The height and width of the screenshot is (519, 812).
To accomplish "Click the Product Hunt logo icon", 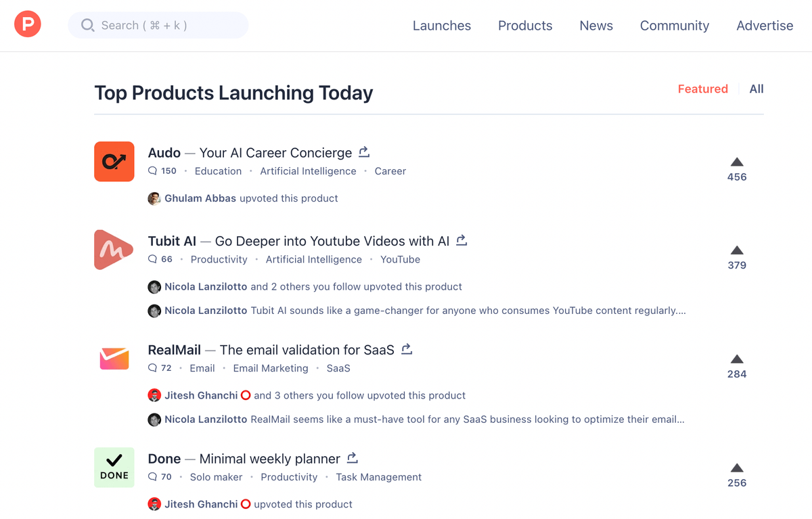I will pos(28,25).
